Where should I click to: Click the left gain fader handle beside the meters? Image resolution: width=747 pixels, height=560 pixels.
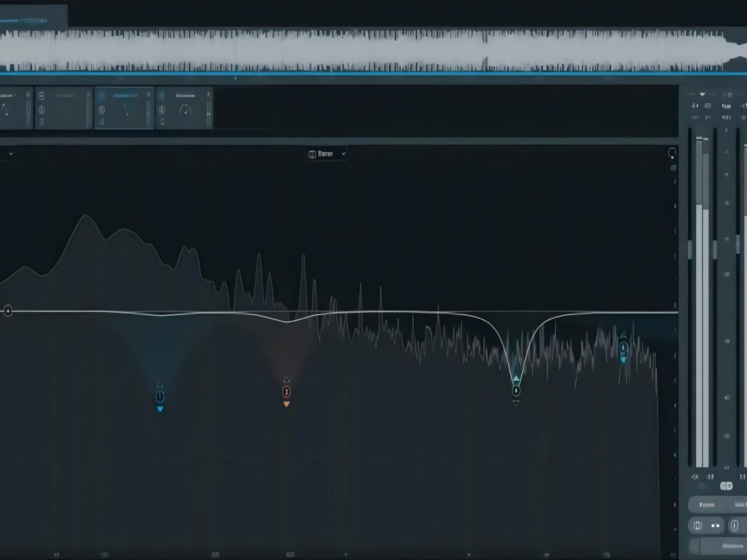(x=689, y=249)
